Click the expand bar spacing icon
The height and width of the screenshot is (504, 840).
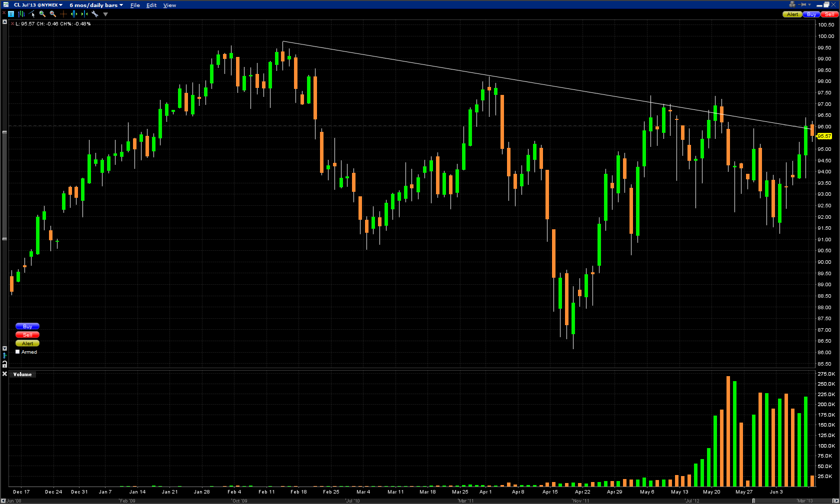coord(74,14)
